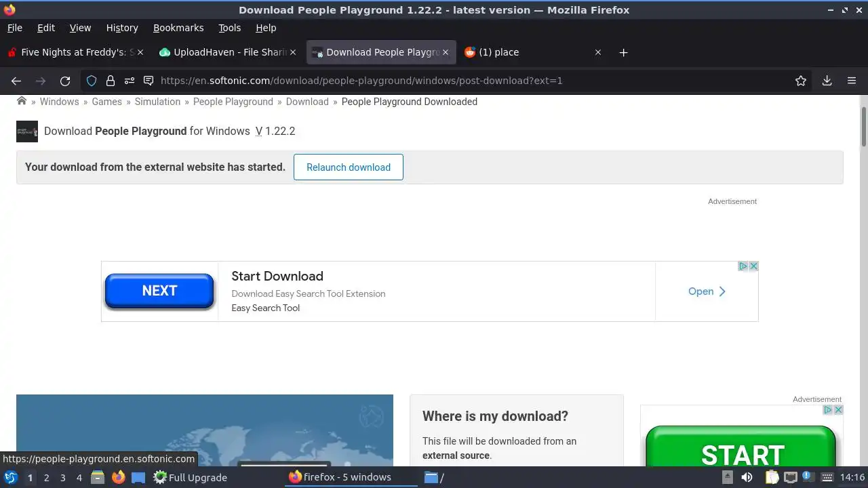The image size is (868, 488).
Task: Open the network connection tray icon
Action: tap(790, 477)
